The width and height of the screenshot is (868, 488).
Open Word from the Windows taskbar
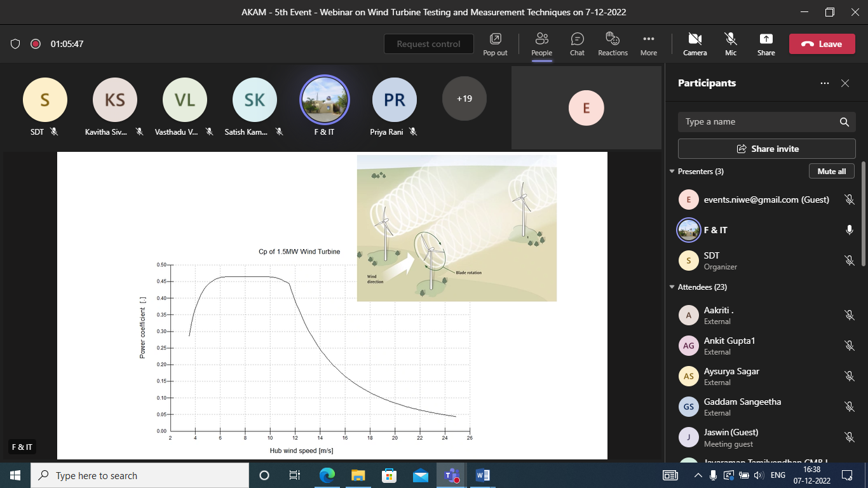[482, 475]
